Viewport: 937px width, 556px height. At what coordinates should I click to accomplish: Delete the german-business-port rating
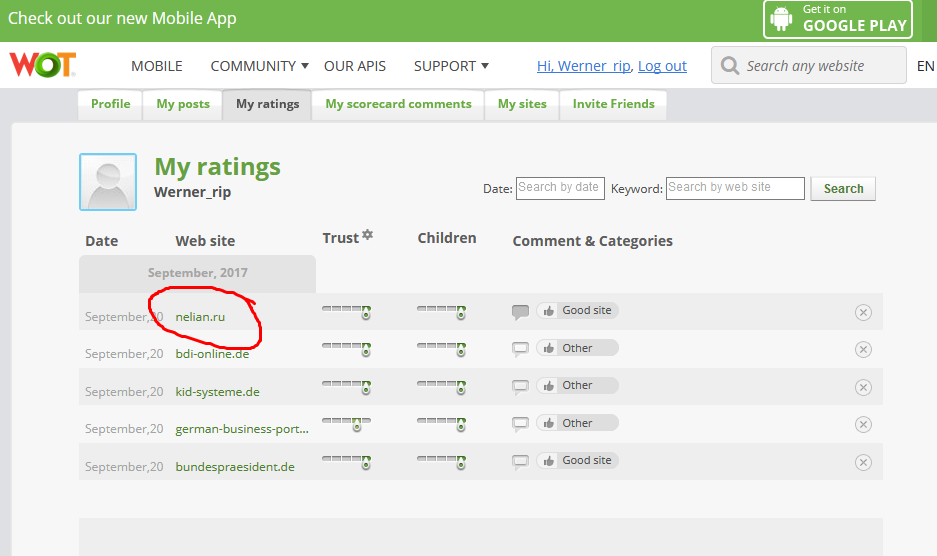pyautogui.click(x=863, y=424)
